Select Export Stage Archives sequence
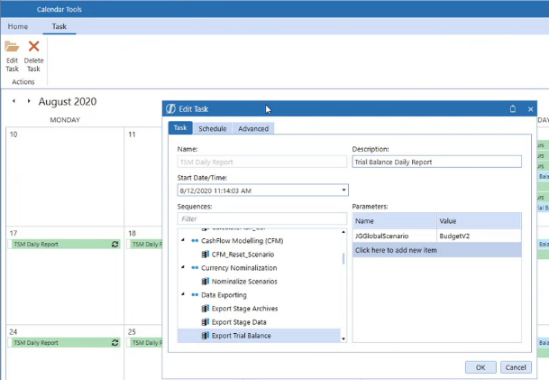Viewport: 549px width, 380px height. click(x=244, y=309)
